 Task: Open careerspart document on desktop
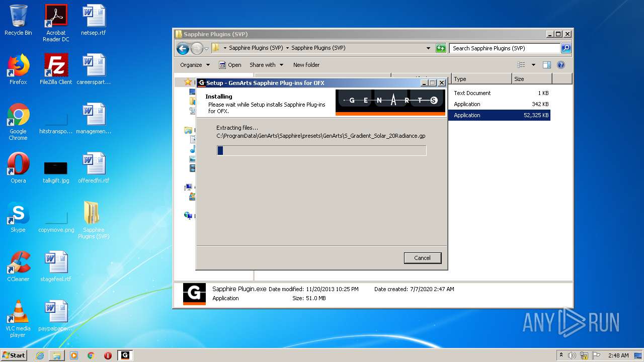(94, 69)
